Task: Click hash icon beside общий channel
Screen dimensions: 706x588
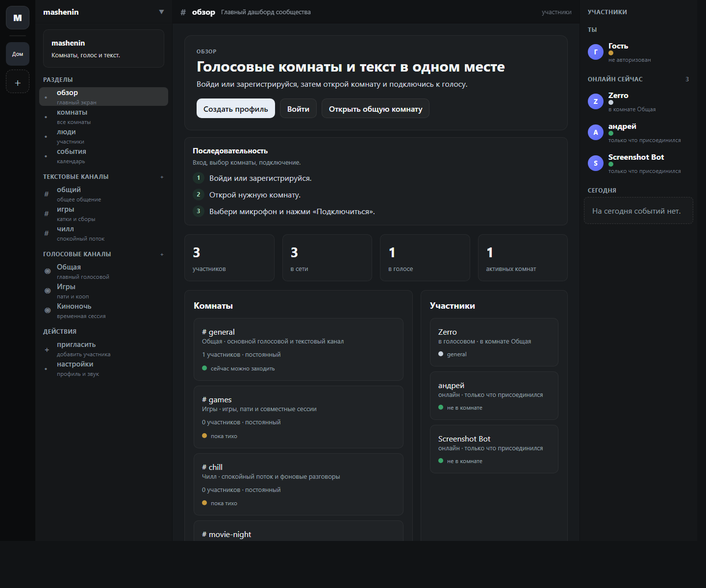Action: click(47, 194)
